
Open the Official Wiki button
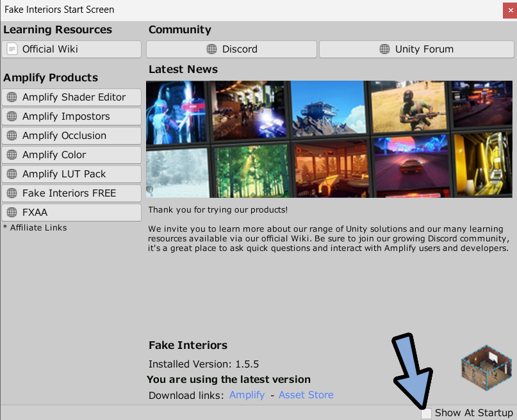click(x=71, y=49)
